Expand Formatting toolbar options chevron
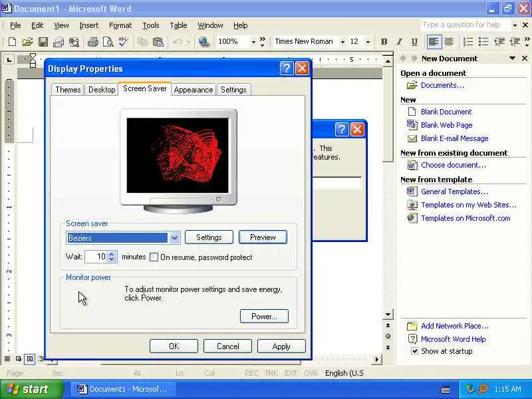Screen dimensions: 532x399 click(x=527, y=42)
